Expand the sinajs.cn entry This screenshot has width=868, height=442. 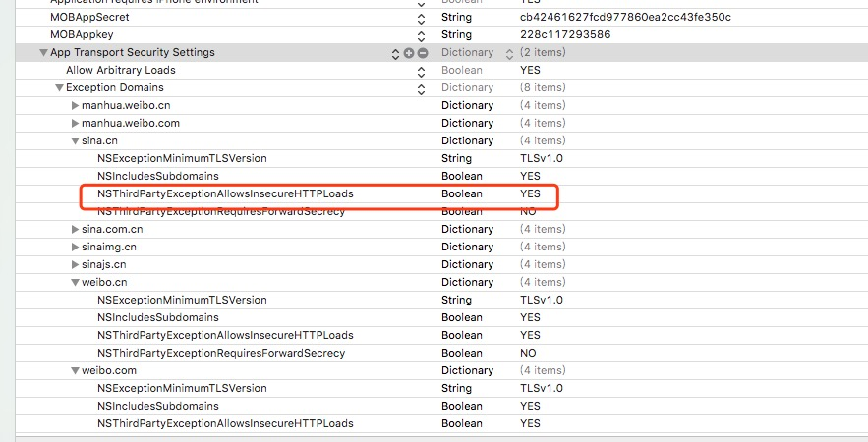click(75, 265)
